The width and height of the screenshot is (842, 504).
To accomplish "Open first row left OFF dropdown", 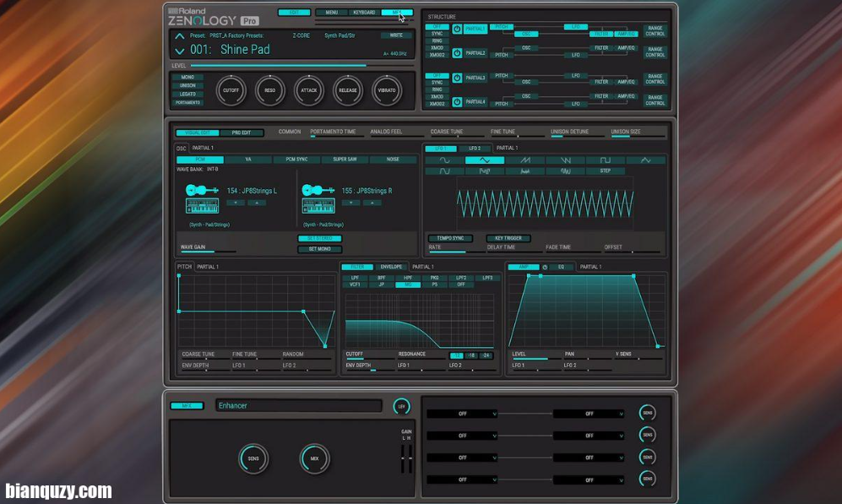I will click(x=462, y=414).
